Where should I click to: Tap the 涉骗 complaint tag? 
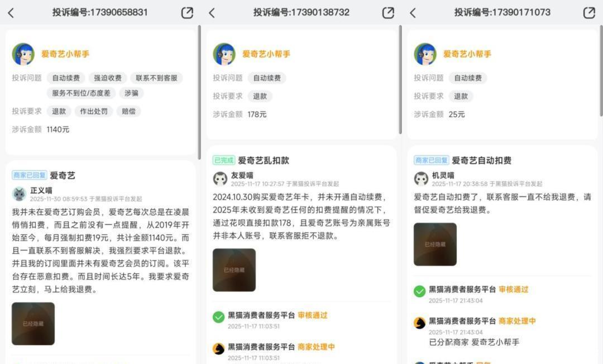coord(131,93)
